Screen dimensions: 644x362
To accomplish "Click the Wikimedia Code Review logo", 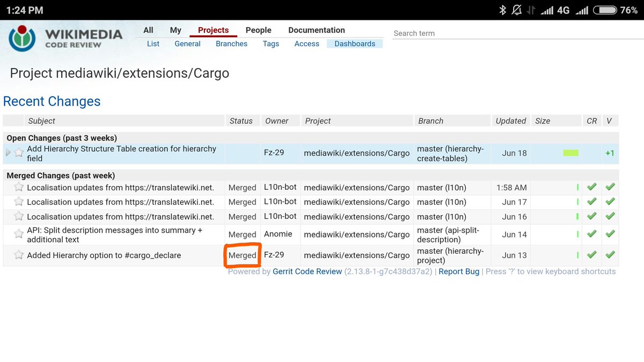I will [x=65, y=38].
